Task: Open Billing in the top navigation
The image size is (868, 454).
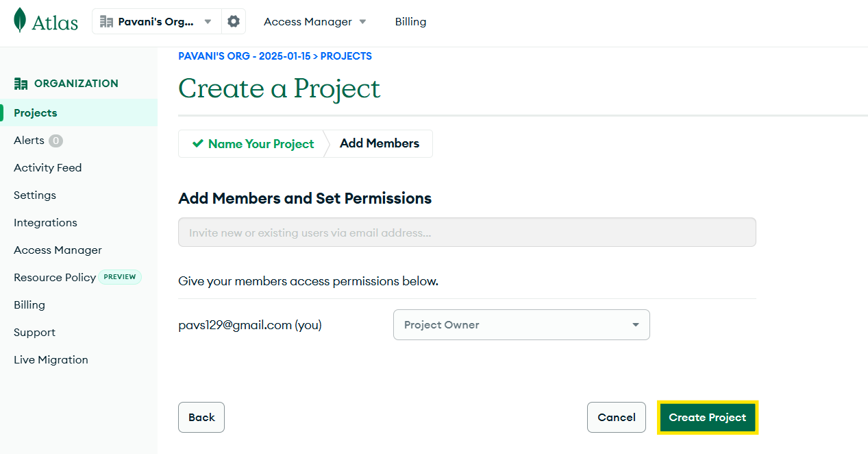Action: point(410,22)
